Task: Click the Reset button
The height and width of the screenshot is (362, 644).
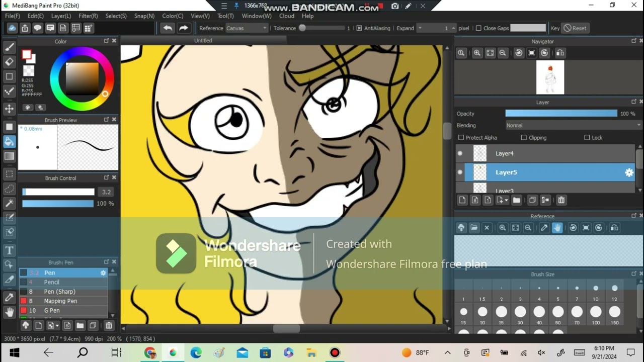Action: [x=575, y=28]
